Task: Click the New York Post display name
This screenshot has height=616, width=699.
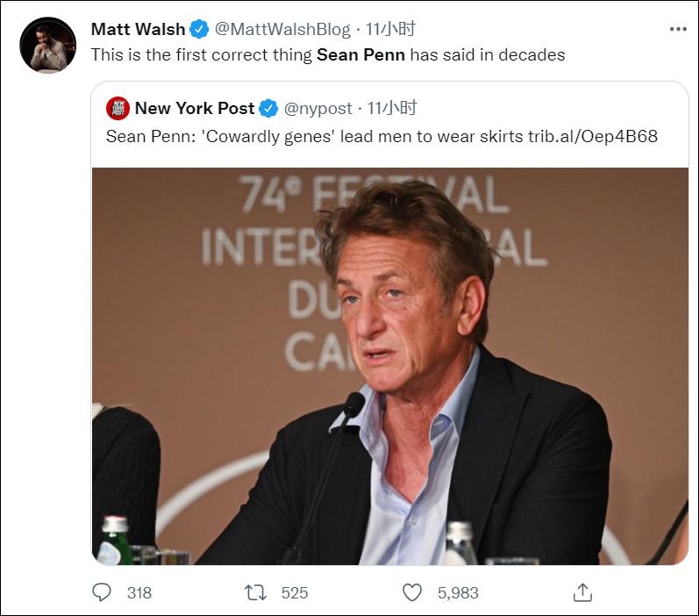Action: point(194,109)
